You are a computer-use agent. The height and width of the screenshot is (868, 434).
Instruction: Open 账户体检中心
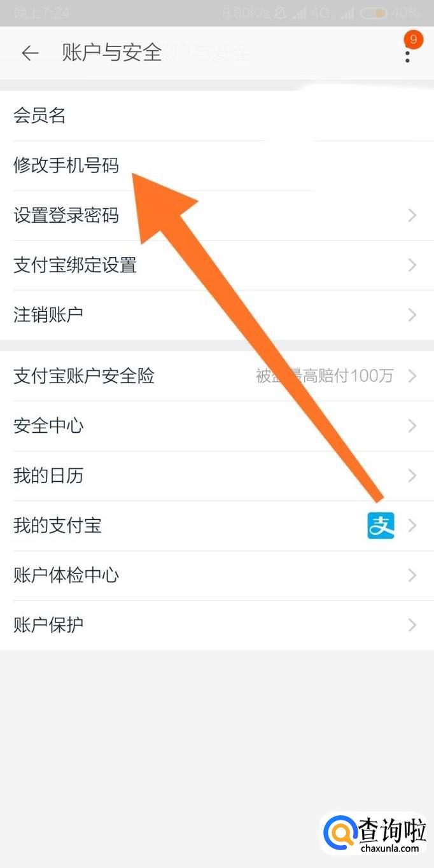[217, 575]
